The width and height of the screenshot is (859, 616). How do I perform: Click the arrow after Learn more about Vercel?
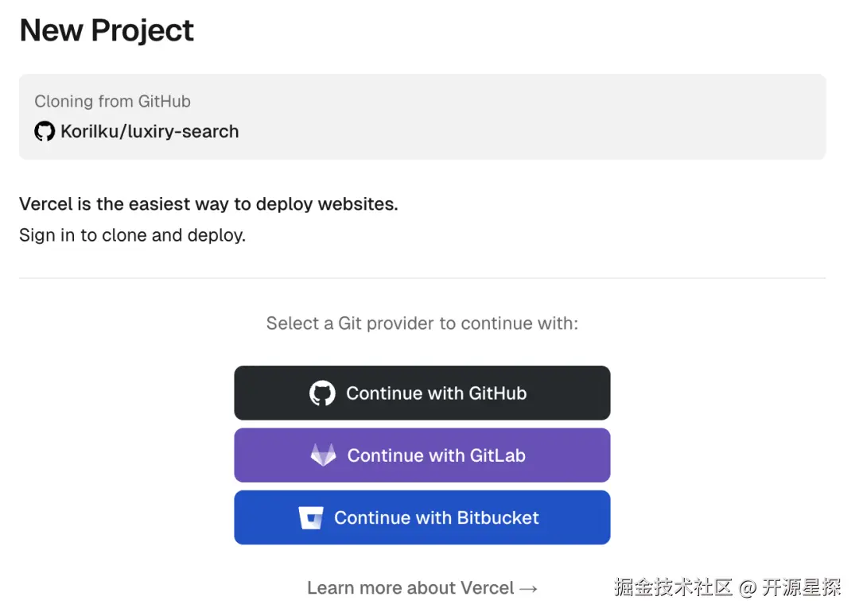tap(528, 588)
